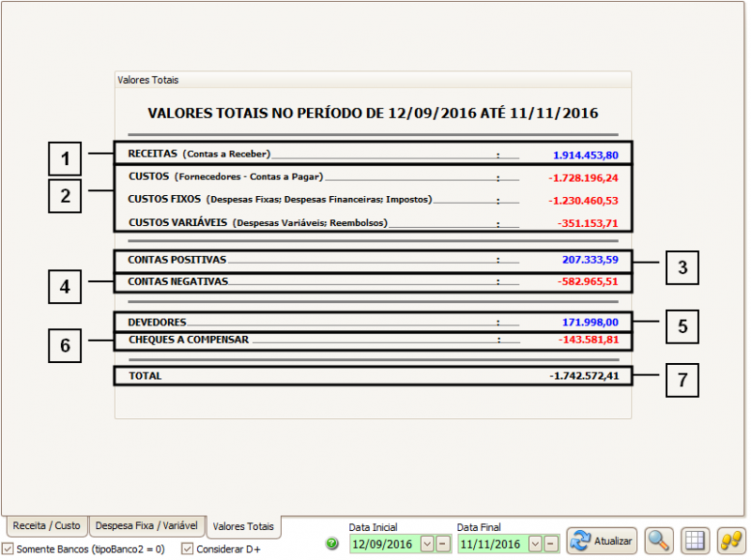This screenshot has width=751, height=560.
Task: Click the Atualizar refresh button
Action: 602,540
